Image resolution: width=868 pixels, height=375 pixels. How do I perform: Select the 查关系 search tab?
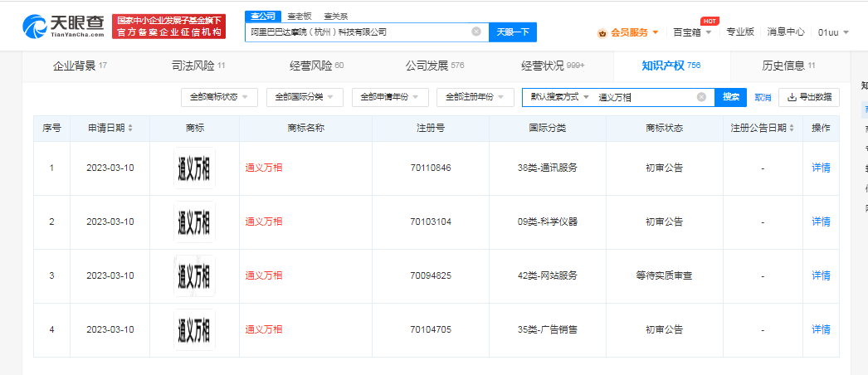click(336, 17)
